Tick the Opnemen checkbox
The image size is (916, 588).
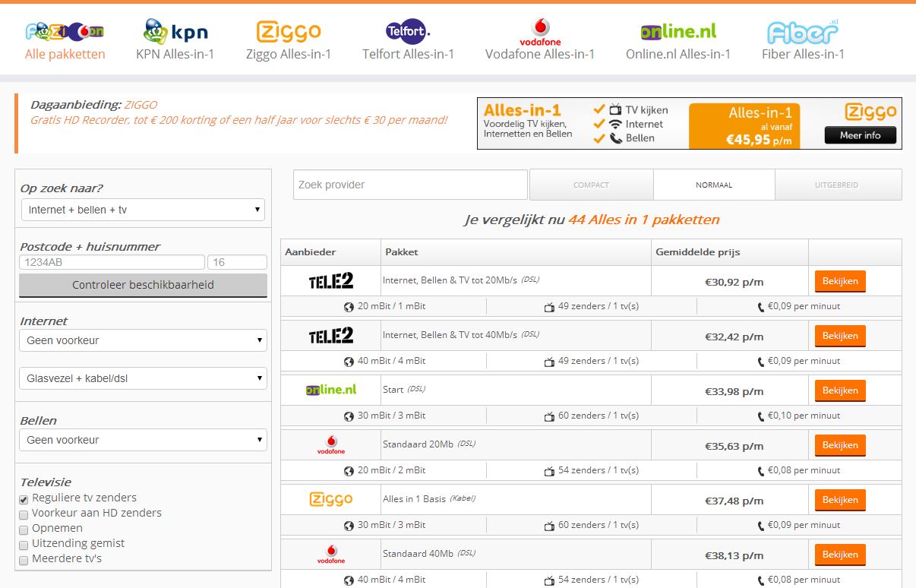(24, 530)
